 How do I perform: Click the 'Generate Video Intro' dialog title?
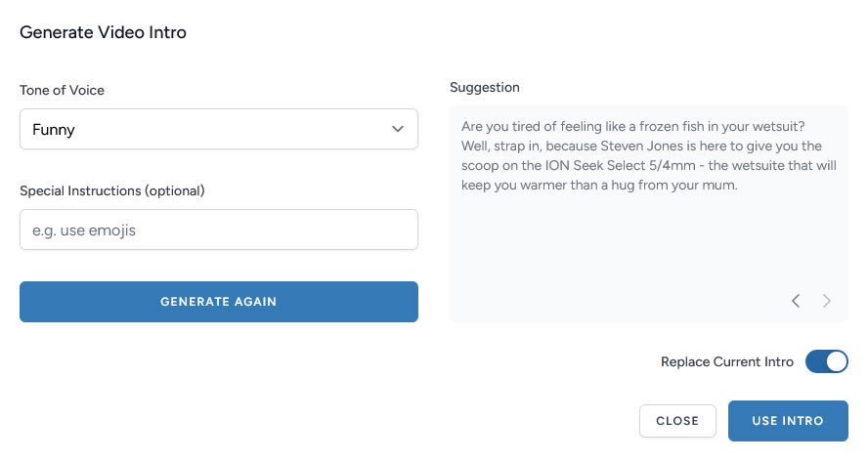pos(103,32)
